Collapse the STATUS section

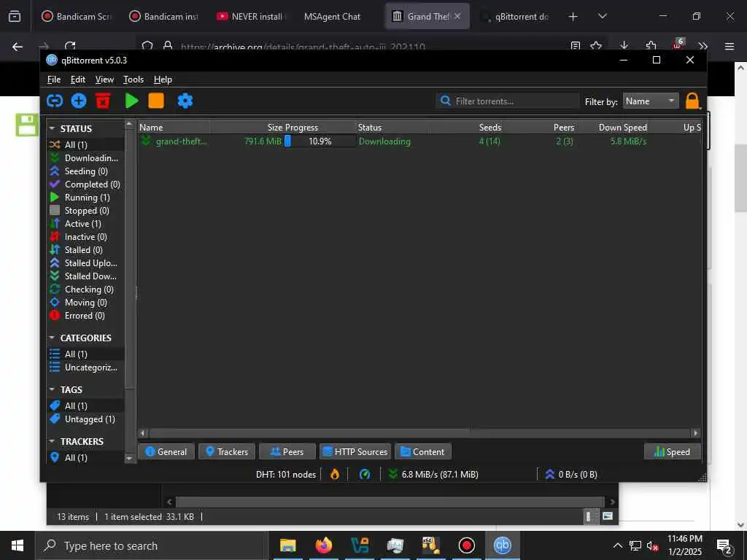click(x=52, y=128)
